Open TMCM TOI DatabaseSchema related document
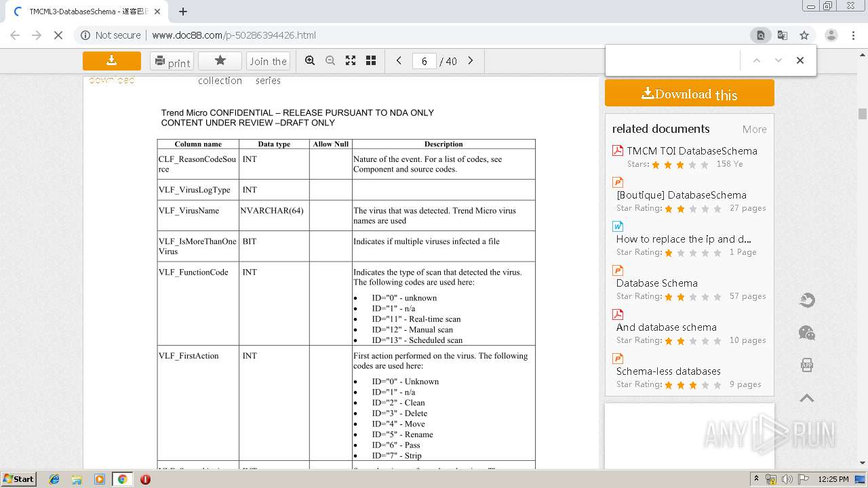The width and height of the screenshot is (868, 488). click(x=692, y=151)
